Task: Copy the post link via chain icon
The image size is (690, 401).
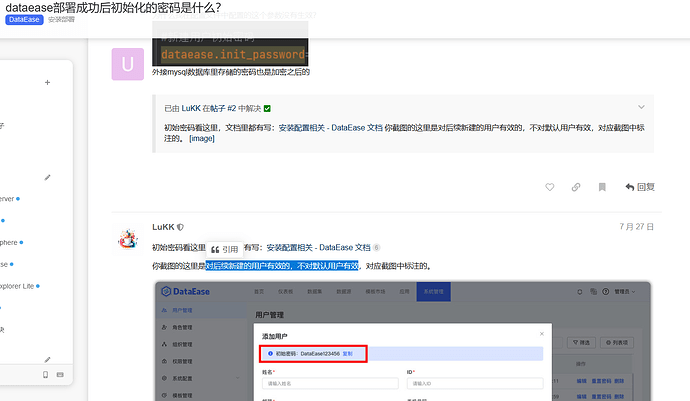Action: click(576, 187)
